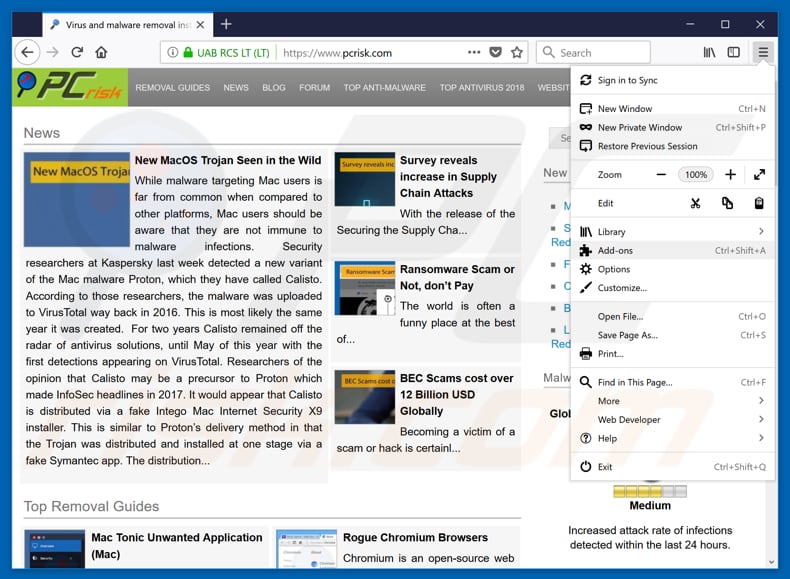This screenshot has height=579, width=790.
Task: Open a New Window
Action: coord(673,109)
